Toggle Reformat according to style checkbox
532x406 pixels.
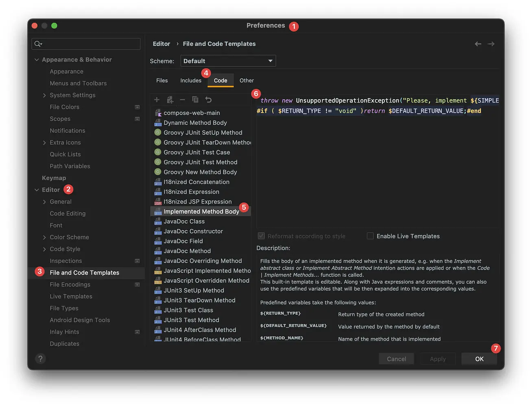coord(261,236)
